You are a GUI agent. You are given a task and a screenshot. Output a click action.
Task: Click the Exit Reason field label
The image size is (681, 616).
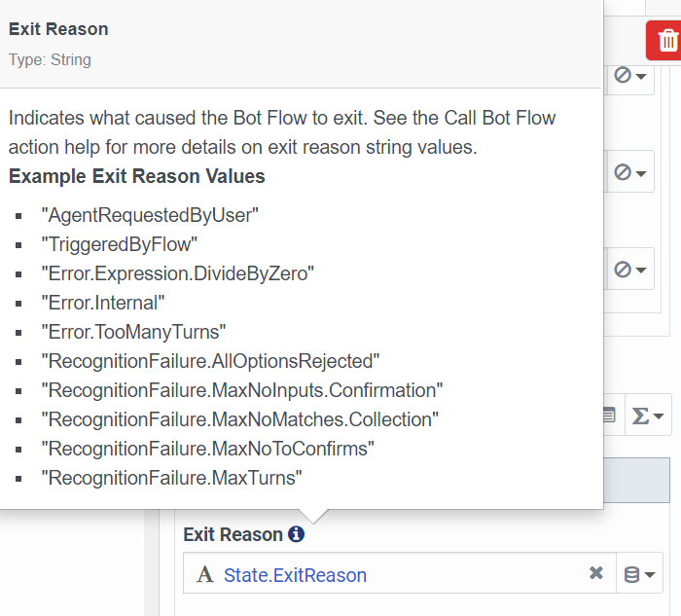pyautogui.click(x=233, y=535)
